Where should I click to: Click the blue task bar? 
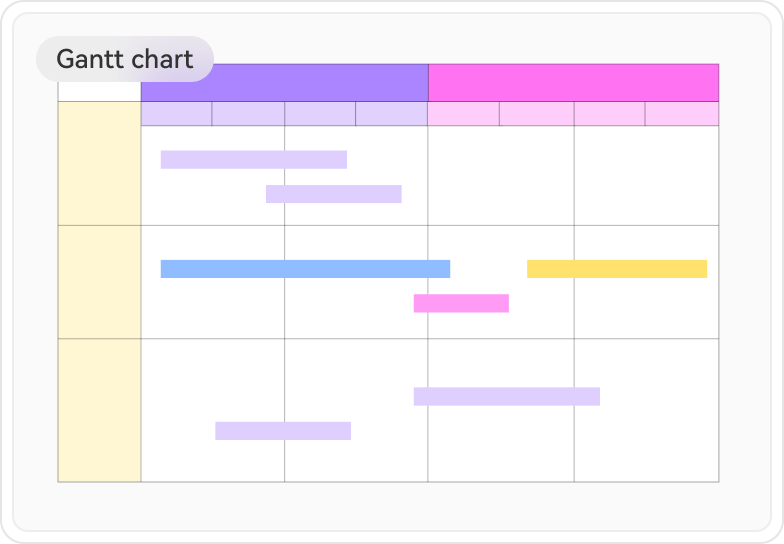pos(305,269)
